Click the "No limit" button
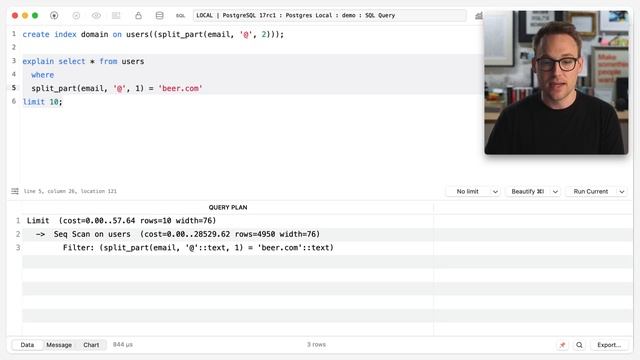The width and height of the screenshot is (640, 360). click(x=468, y=191)
